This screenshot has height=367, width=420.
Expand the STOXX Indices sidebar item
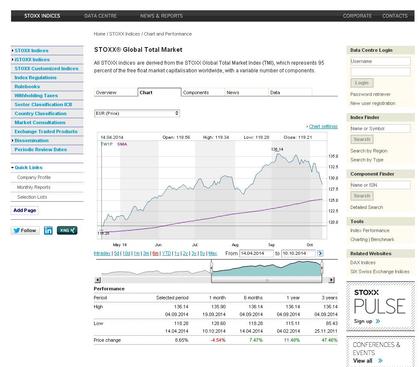(31, 50)
